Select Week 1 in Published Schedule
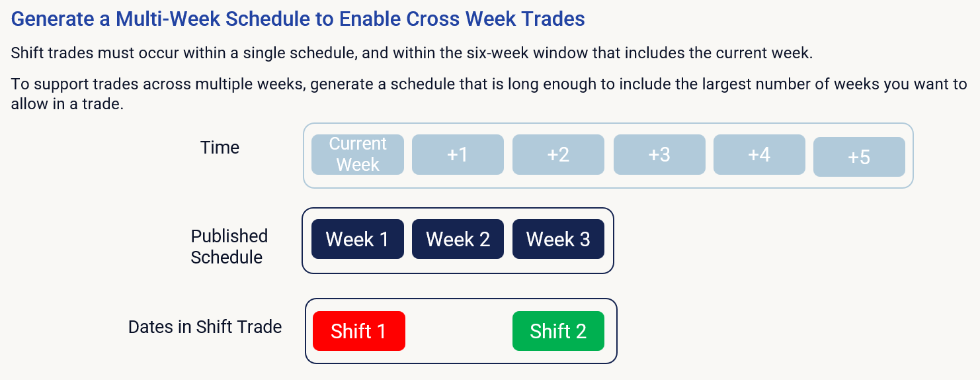Screen dimensions: 980x380 pos(357,239)
